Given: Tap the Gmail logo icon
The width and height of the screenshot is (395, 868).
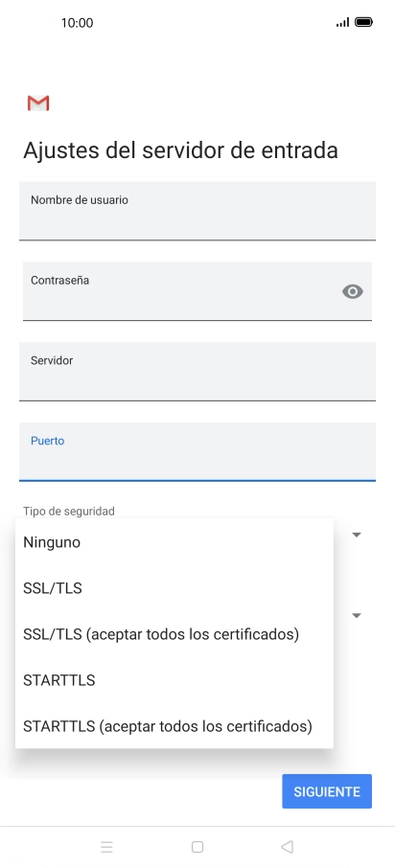Looking at the screenshot, I should [38, 103].
